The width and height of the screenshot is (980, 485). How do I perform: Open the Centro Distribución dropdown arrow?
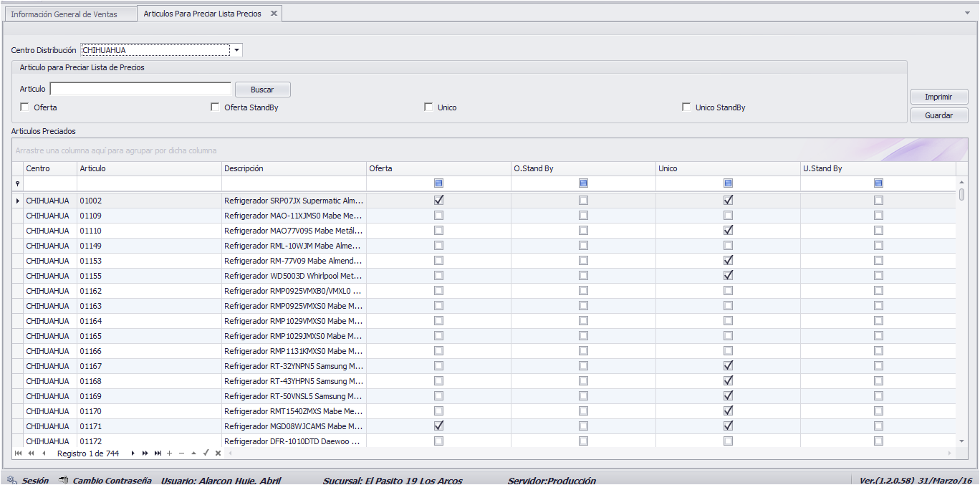pyautogui.click(x=237, y=50)
